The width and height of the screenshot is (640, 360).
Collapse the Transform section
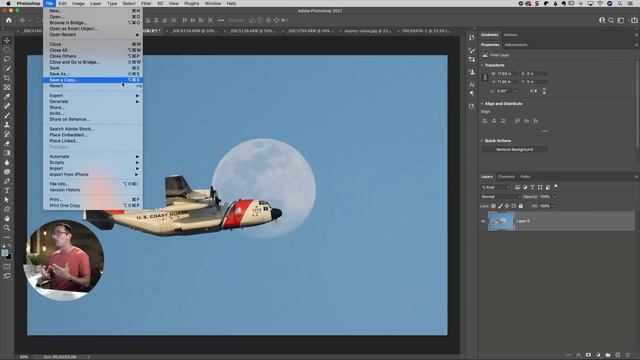[x=482, y=65]
